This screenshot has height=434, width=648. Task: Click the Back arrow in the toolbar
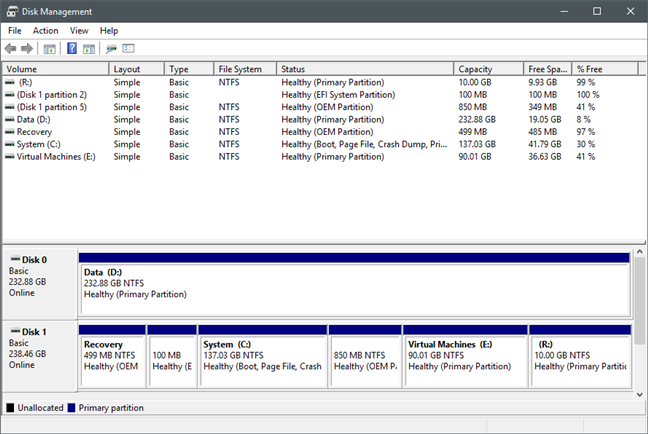pyautogui.click(x=11, y=48)
